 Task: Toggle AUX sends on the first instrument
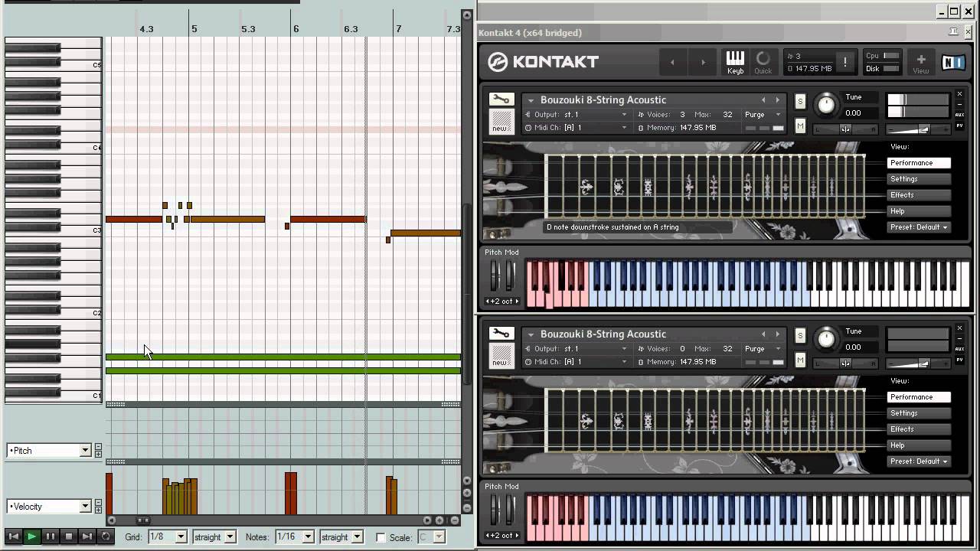[x=959, y=115]
